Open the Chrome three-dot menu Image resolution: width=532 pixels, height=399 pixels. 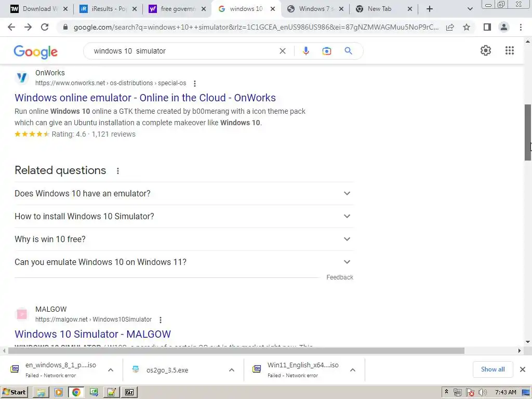pos(521,27)
